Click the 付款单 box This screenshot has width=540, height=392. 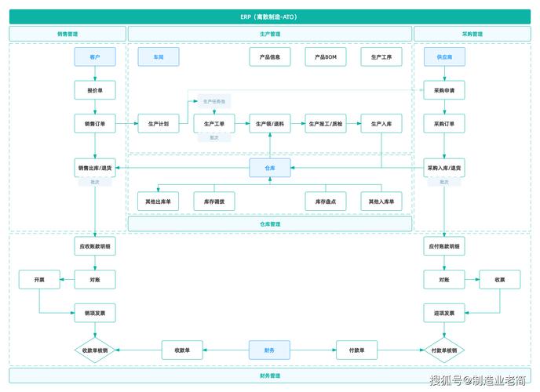(357, 350)
